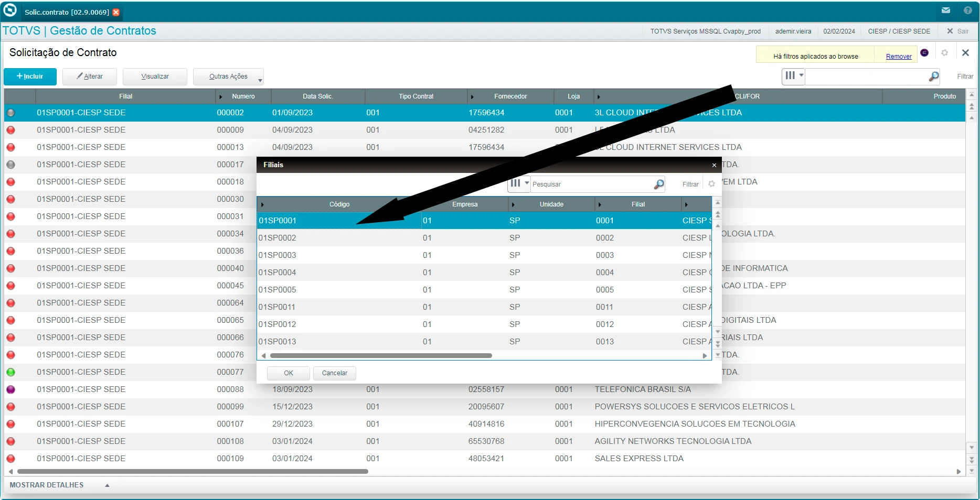This screenshot has height=500, width=980.
Task: Click the Remover filters link
Action: coord(898,57)
